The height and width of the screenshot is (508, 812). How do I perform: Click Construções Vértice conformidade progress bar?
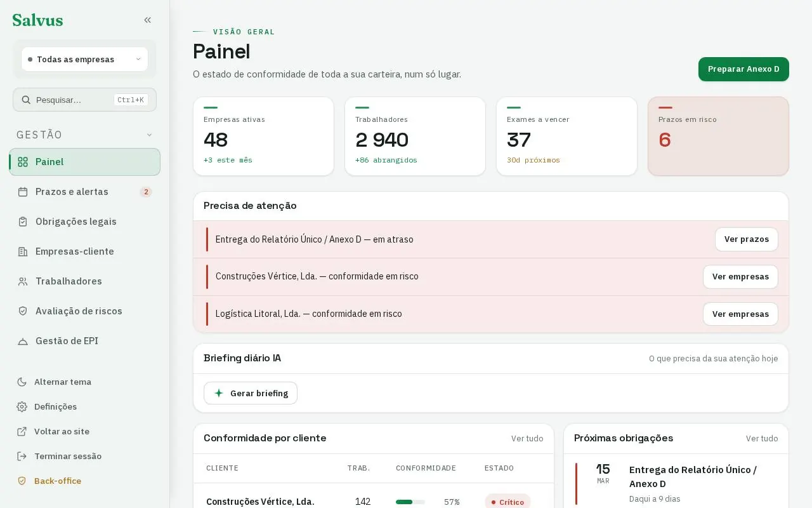[410, 502]
